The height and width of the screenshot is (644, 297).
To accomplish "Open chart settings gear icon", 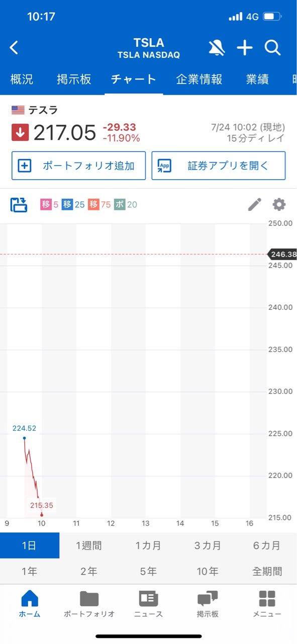I will coord(279,204).
